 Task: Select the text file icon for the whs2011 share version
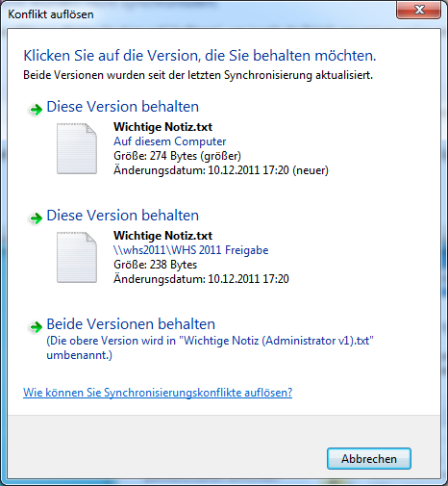[77, 257]
